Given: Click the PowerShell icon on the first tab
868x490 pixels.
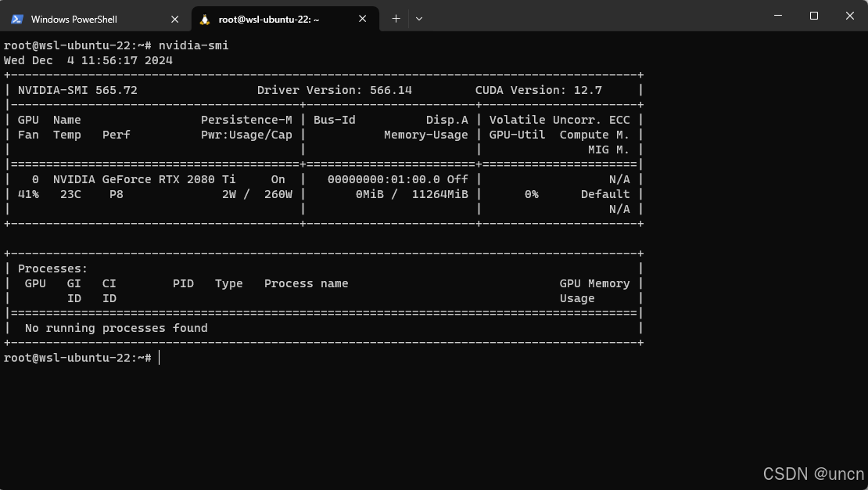Looking at the screenshot, I should 16,20.
